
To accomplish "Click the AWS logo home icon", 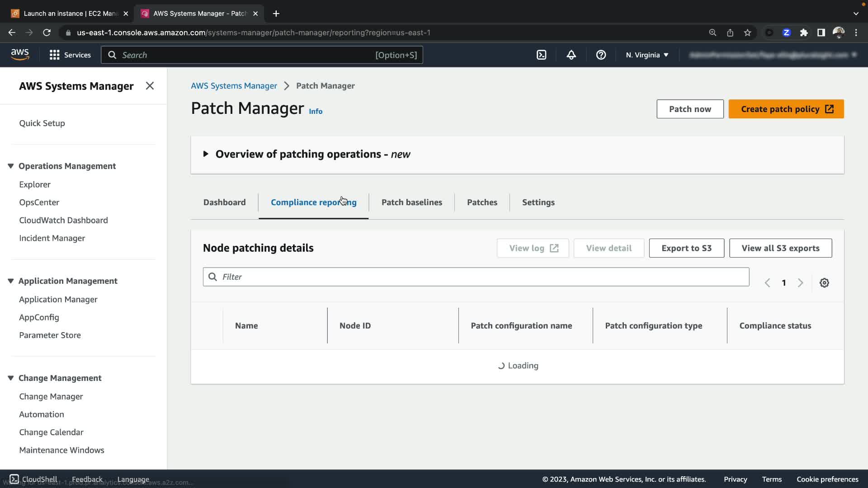I will point(20,55).
